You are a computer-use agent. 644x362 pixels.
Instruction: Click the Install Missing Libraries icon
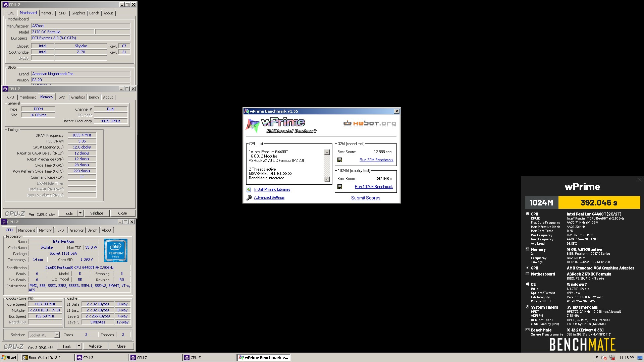249,190
